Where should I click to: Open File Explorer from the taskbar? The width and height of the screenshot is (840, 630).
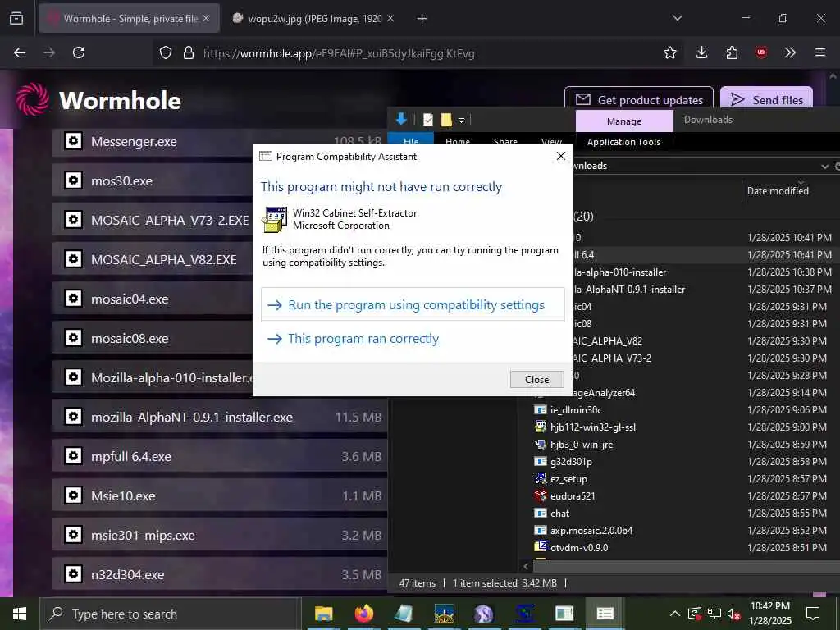click(323, 614)
